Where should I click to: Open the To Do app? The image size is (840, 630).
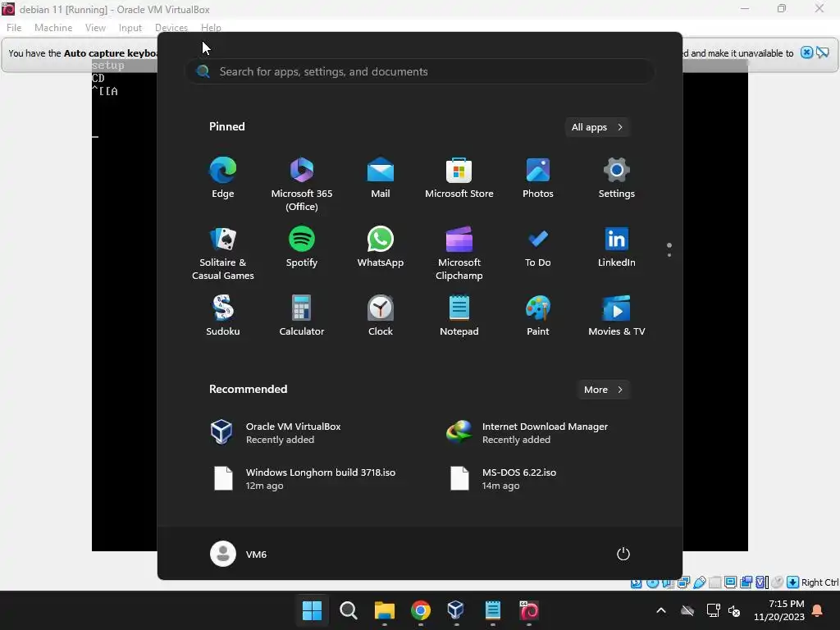tap(538, 248)
